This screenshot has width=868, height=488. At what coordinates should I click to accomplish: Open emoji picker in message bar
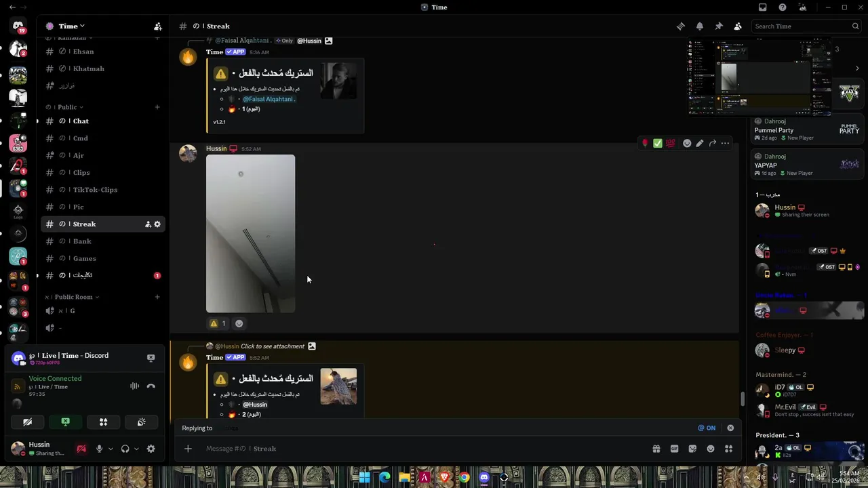tap(711, 449)
